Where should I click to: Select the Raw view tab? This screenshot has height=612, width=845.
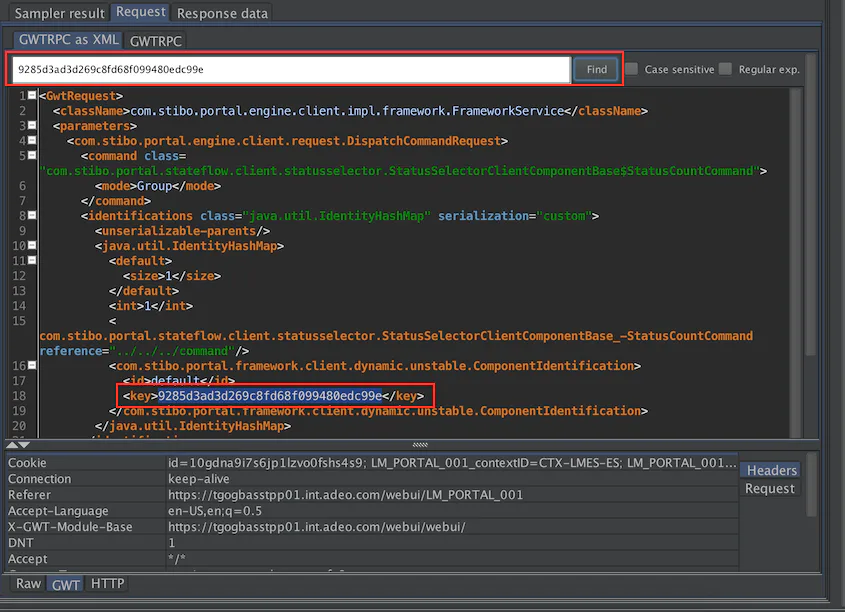click(28, 583)
